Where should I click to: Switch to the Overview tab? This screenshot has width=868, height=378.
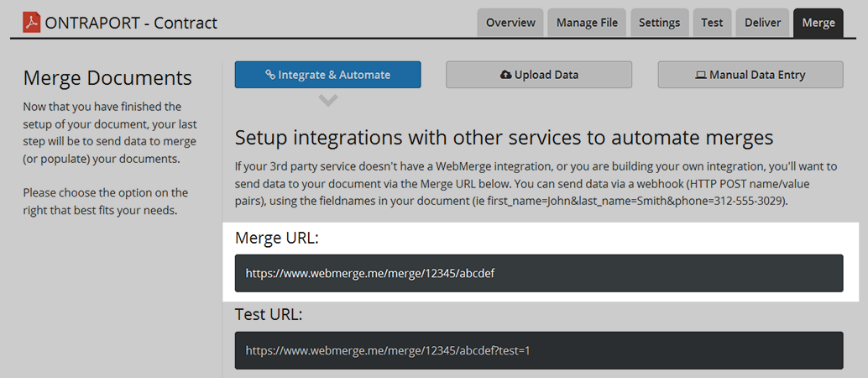[510, 23]
